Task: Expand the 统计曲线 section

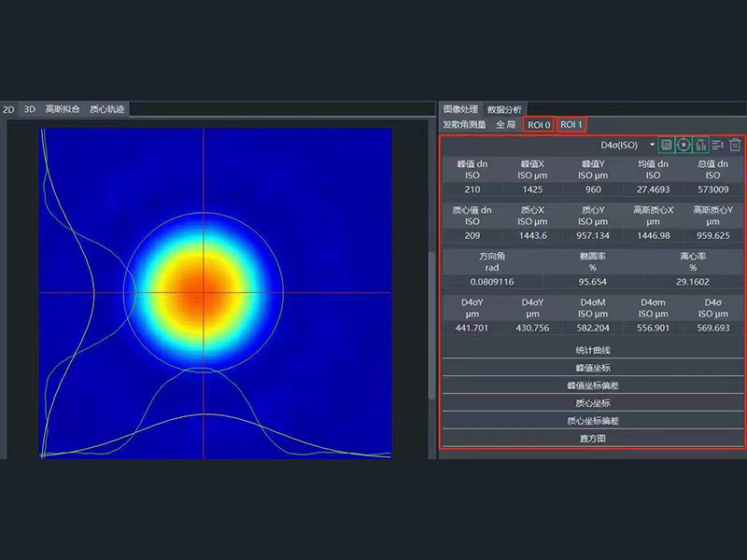Action: (x=592, y=350)
